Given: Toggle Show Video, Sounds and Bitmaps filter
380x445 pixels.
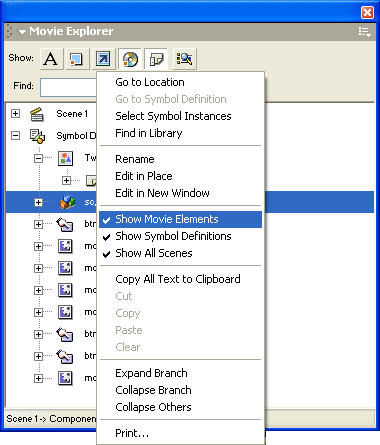Looking at the screenshot, I should tap(130, 59).
